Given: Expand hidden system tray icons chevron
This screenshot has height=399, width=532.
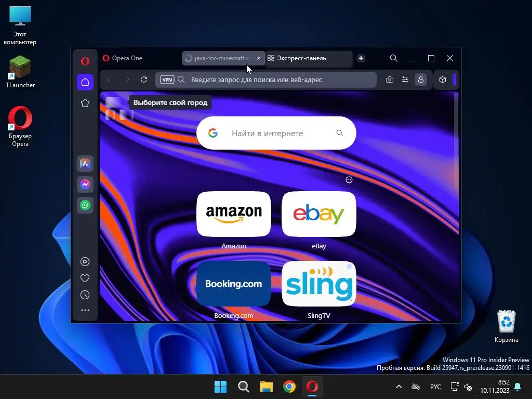Looking at the screenshot, I should (x=399, y=387).
